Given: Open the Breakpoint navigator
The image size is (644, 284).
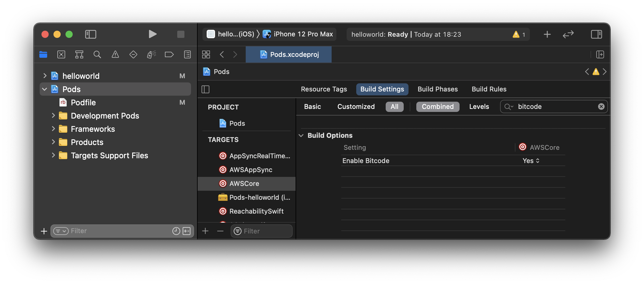Looking at the screenshot, I should pos(169,54).
